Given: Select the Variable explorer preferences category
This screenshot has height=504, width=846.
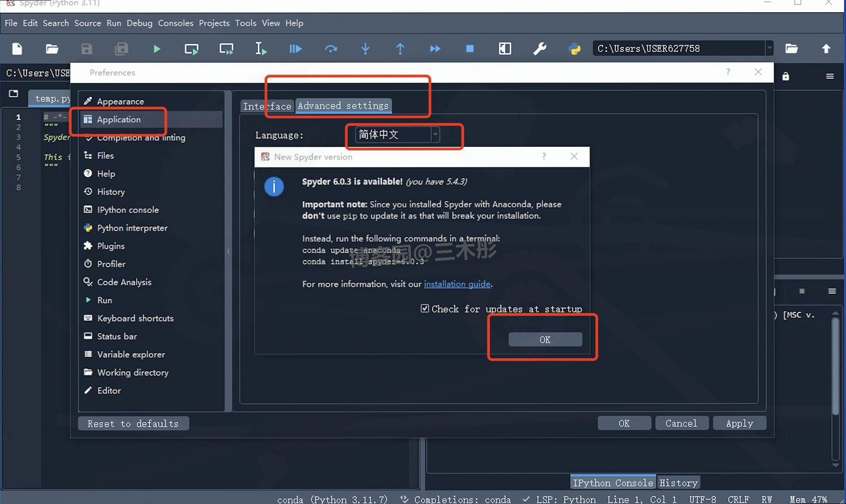Looking at the screenshot, I should [131, 354].
